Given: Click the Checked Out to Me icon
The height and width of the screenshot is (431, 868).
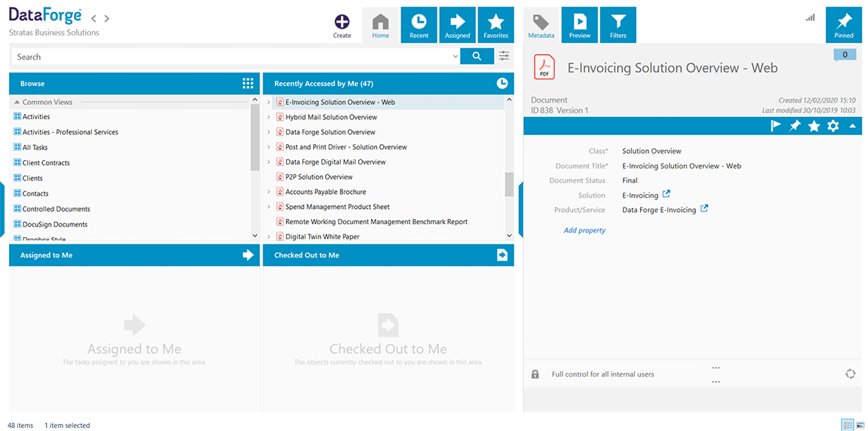Looking at the screenshot, I should click(502, 255).
